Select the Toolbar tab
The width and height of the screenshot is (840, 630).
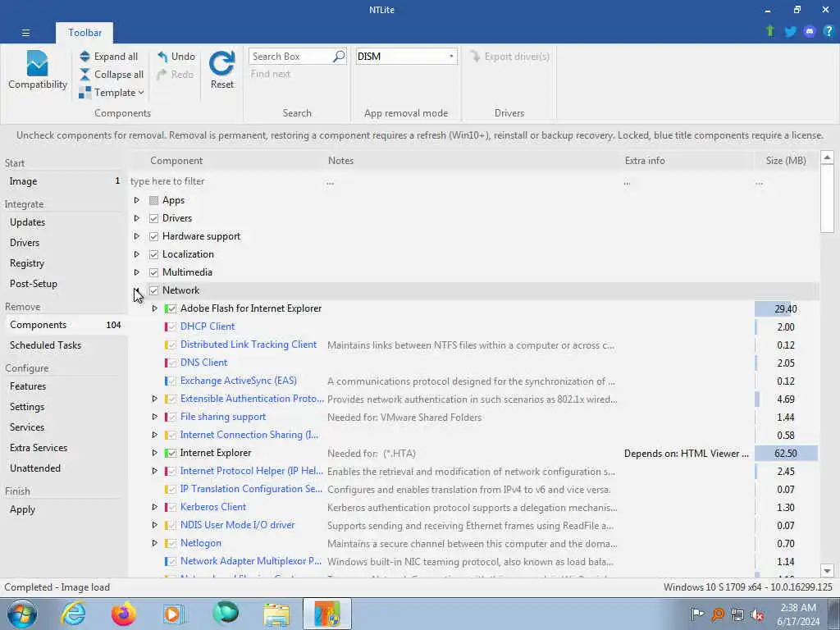tap(84, 33)
